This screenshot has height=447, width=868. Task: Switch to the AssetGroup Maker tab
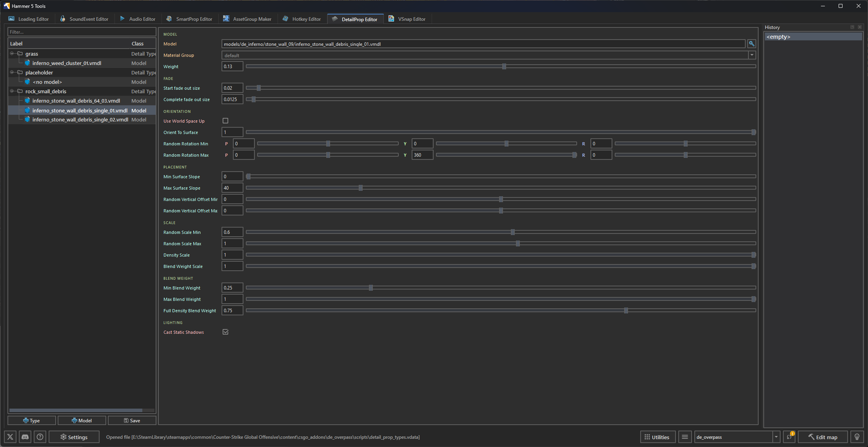click(x=248, y=19)
